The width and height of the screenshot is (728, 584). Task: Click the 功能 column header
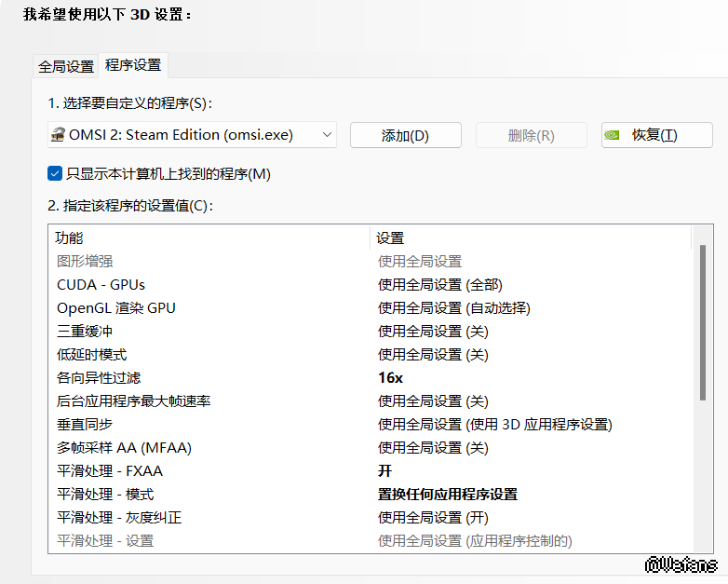coord(69,238)
